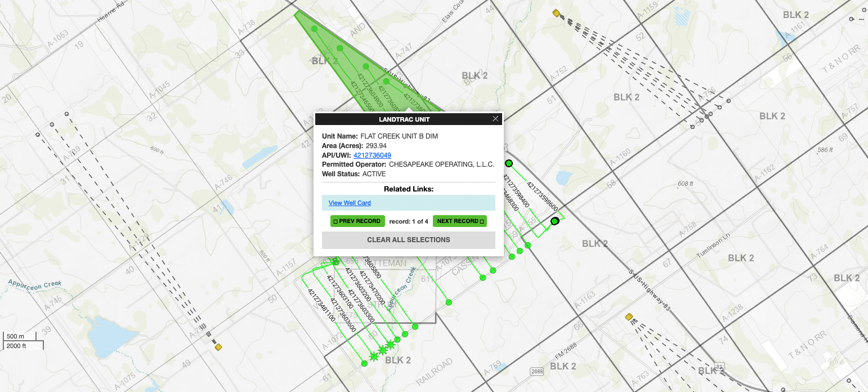Select well label 421273598400
This screenshot has height=392, width=868.
point(516,191)
